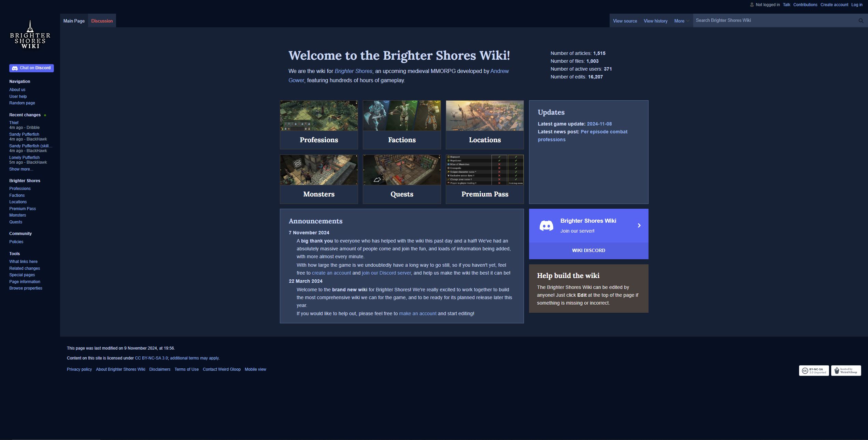This screenshot has height=440, width=868.
Task: Click the Premium Pass category image icon
Action: [x=485, y=170]
